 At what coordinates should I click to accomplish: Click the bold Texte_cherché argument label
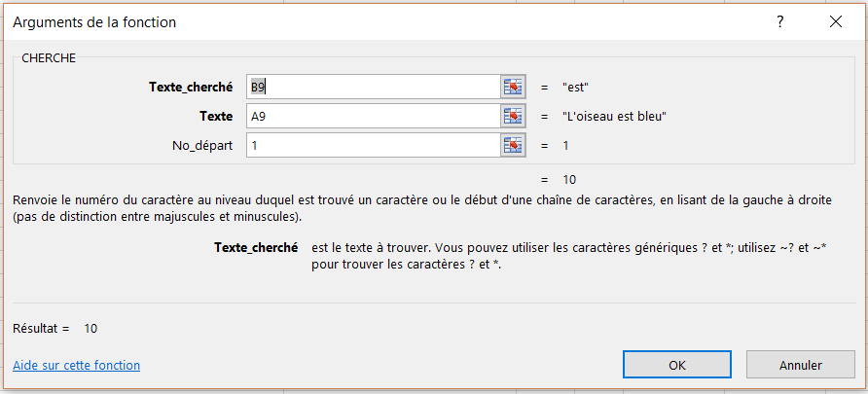coord(191,87)
